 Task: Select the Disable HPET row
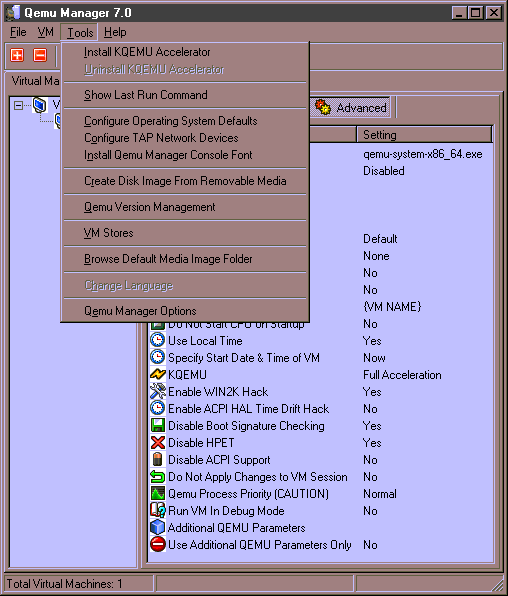[x=321, y=443]
